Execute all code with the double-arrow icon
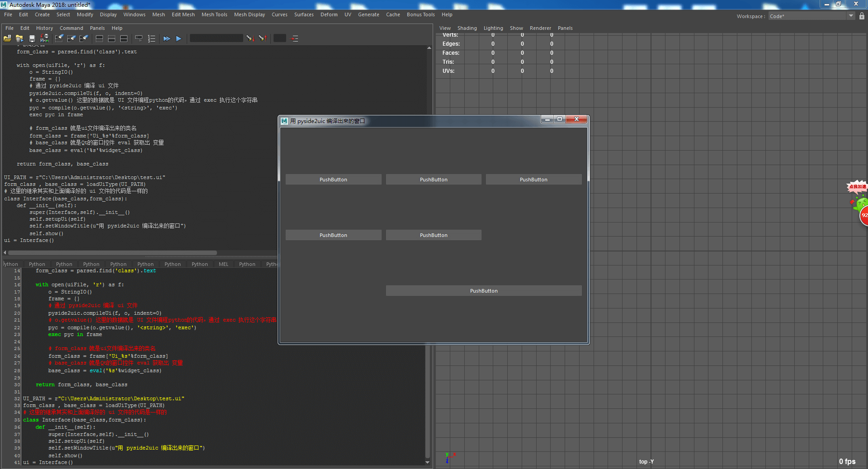 [x=167, y=38]
